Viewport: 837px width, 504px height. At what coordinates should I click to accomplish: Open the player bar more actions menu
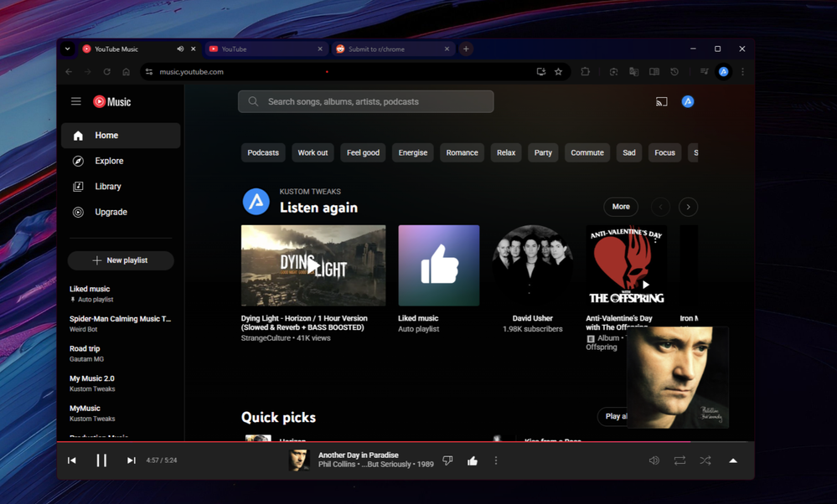496,460
